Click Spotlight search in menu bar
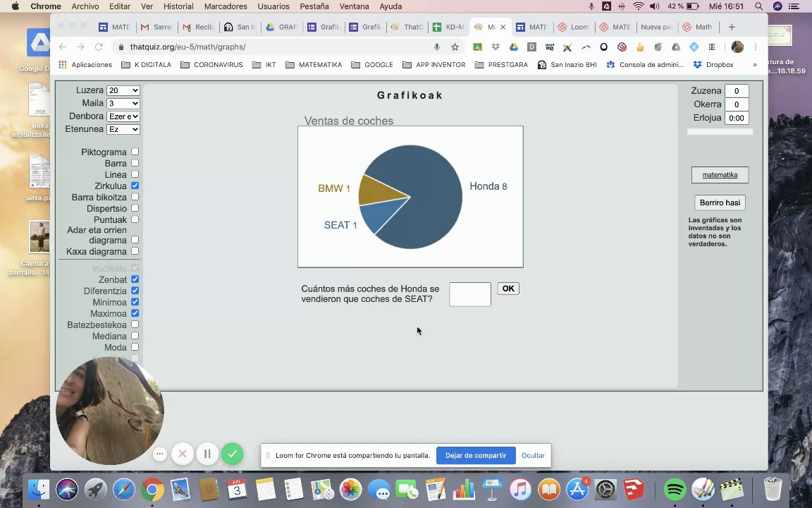 (758, 6)
